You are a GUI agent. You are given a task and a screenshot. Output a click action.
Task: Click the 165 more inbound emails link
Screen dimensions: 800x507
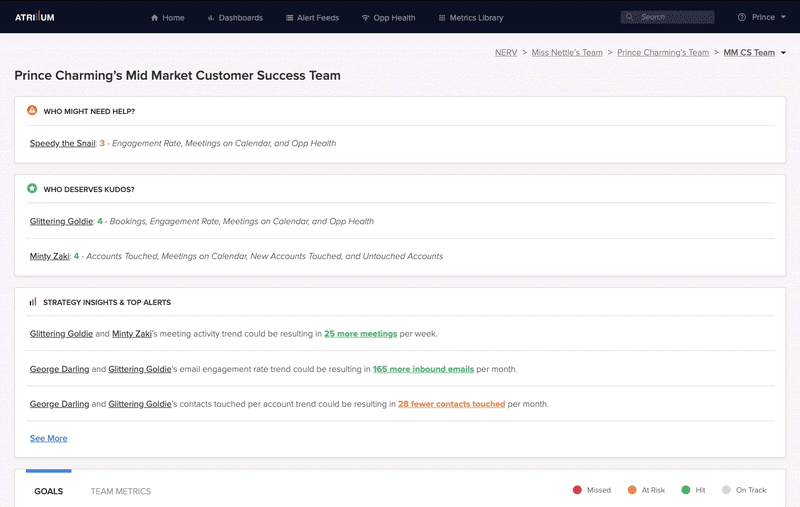point(423,369)
